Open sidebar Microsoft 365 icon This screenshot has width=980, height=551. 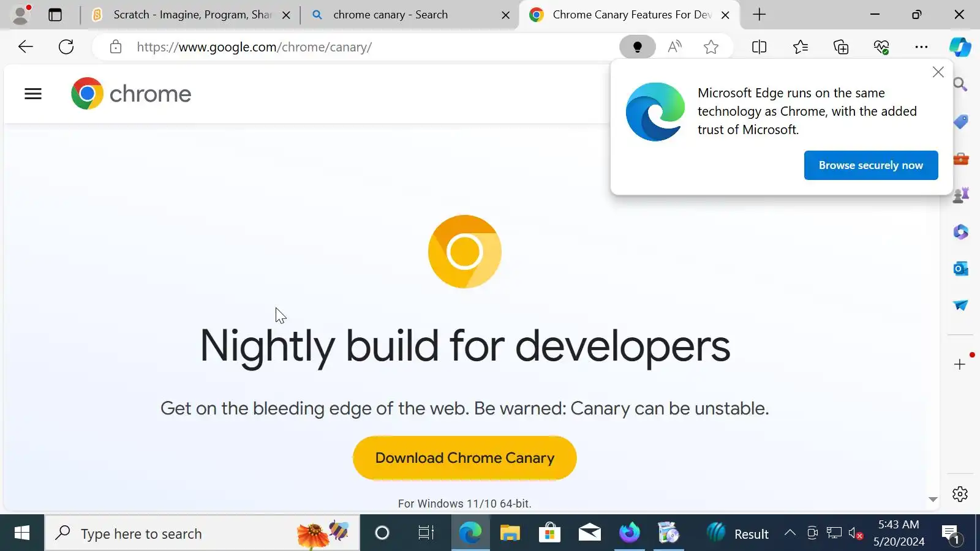click(x=960, y=232)
